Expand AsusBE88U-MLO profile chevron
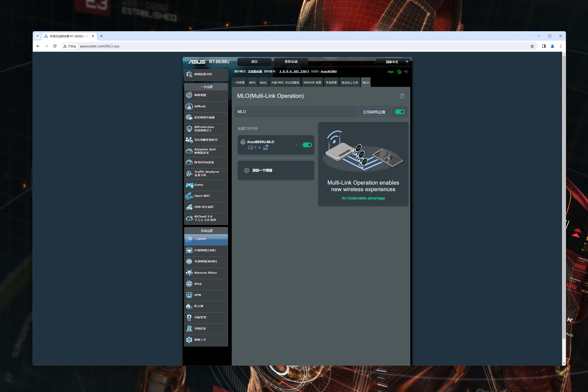The height and width of the screenshot is (392, 588). coord(296,145)
